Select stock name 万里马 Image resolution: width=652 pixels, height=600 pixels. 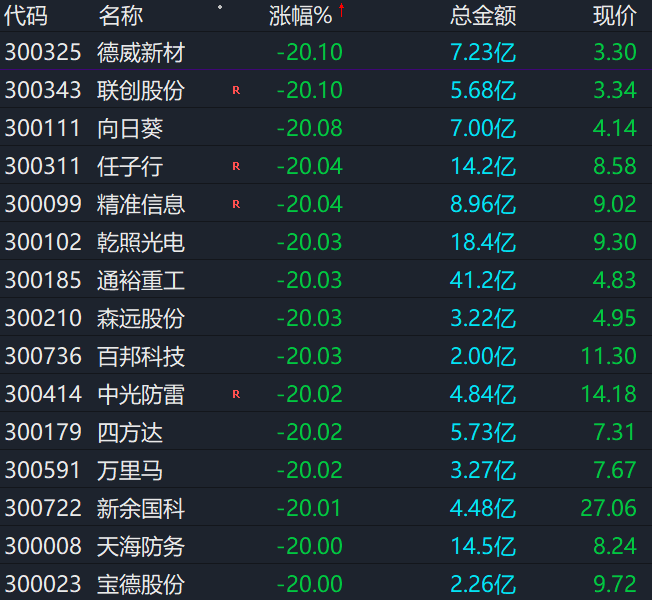[x=130, y=471]
